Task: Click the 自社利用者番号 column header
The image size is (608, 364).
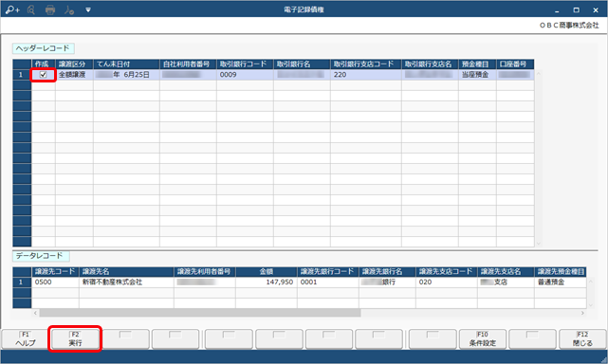Action: (188, 64)
